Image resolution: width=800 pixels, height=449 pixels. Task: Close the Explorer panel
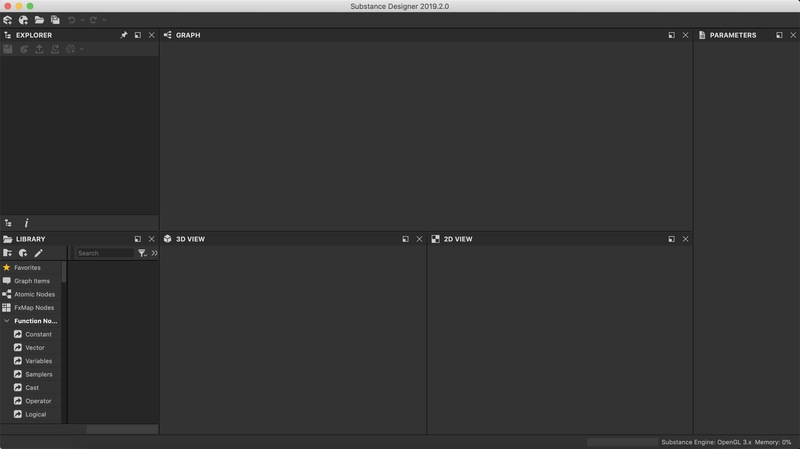pyautogui.click(x=152, y=35)
